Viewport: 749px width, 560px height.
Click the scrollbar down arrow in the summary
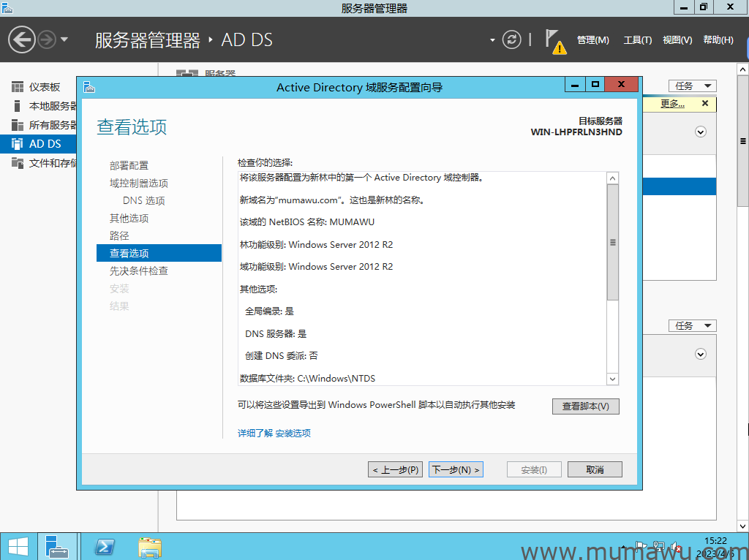pyautogui.click(x=612, y=379)
